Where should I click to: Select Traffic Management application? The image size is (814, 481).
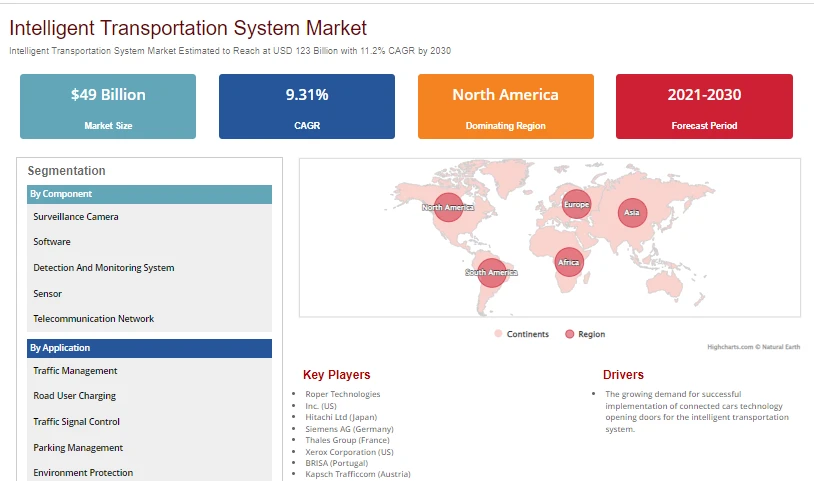click(75, 371)
